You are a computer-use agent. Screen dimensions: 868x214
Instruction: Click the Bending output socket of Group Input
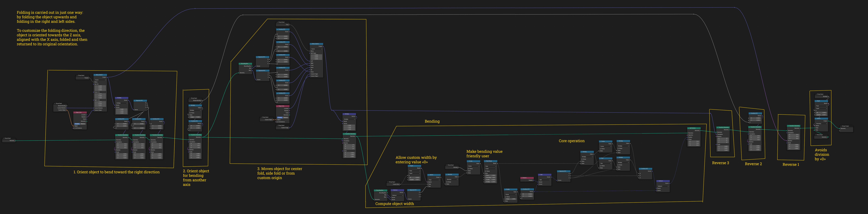(x=459, y=168)
